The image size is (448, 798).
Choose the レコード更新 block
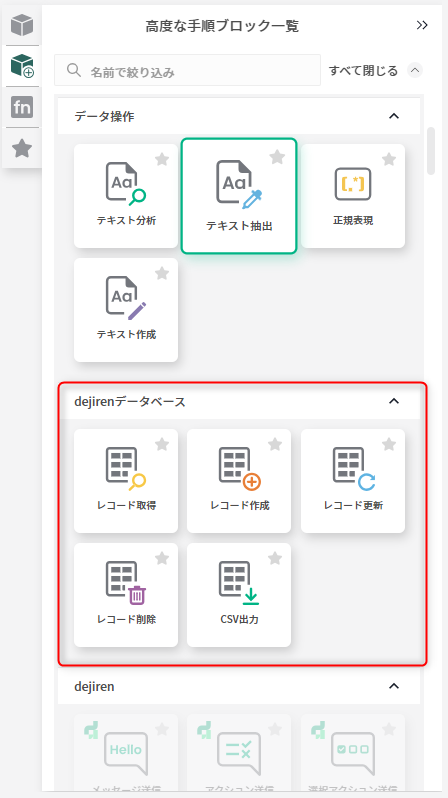353,481
